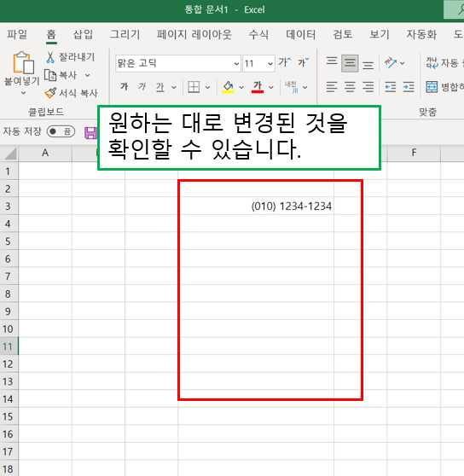
Task: Open phonetic guide dropdown arrow
Action: 305,87
